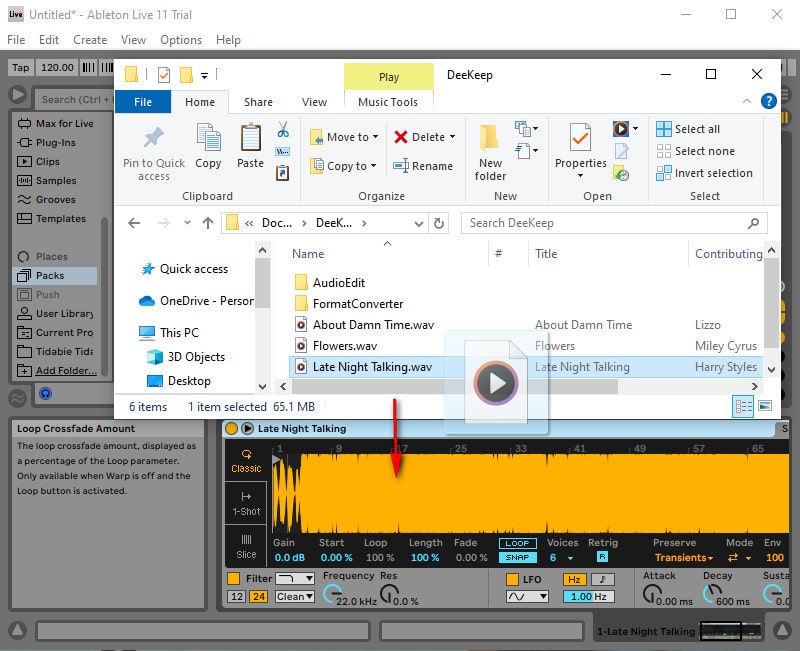The width and height of the screenshot is (800, 651).
Task: Open Templates category in Ableton browser
Action: (x=52, y=218)
